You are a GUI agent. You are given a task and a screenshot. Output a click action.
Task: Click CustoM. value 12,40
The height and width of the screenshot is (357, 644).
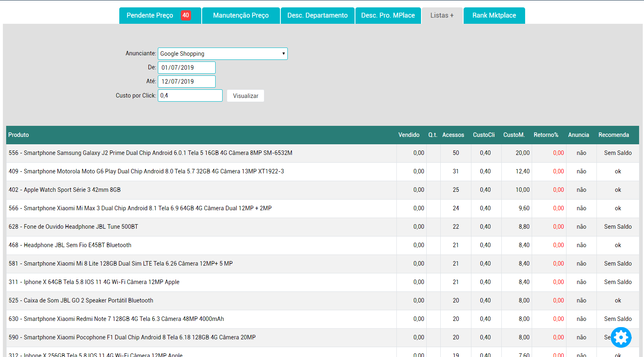click(523, 171)
